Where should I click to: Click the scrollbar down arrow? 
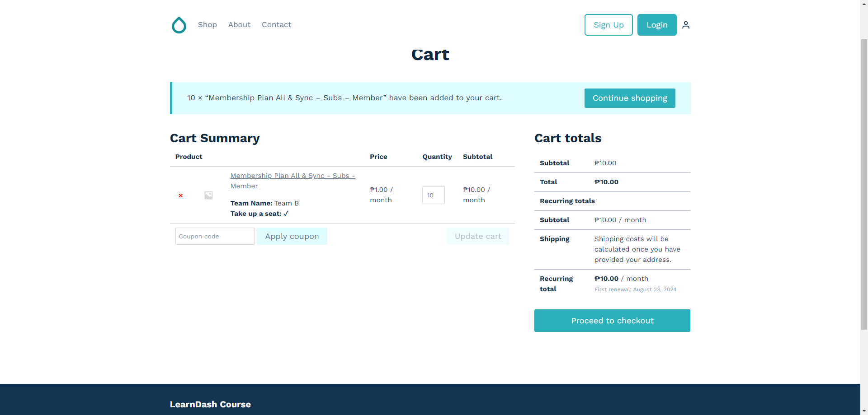[x=864, y=411]
